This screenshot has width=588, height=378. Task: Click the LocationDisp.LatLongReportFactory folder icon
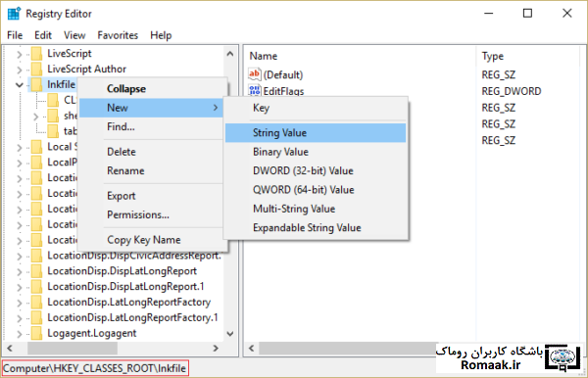coord(37,303)
